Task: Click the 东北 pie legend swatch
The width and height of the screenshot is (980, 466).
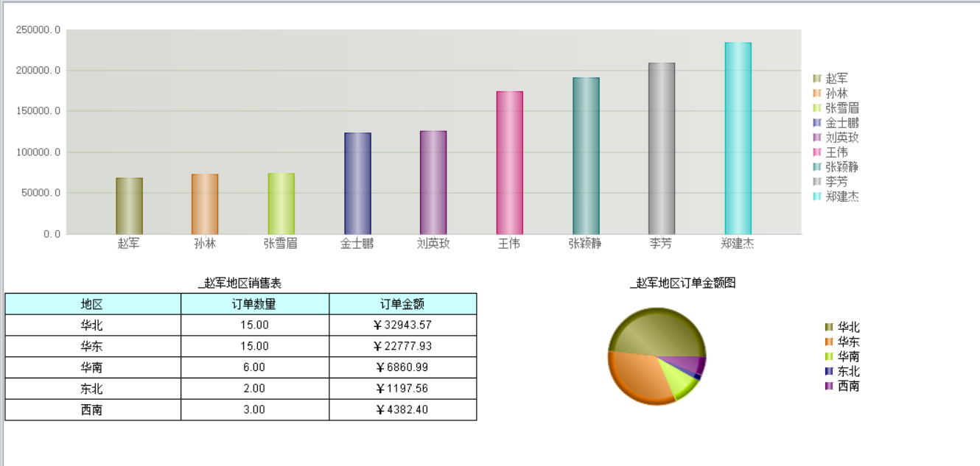Action: pos(829,371)
